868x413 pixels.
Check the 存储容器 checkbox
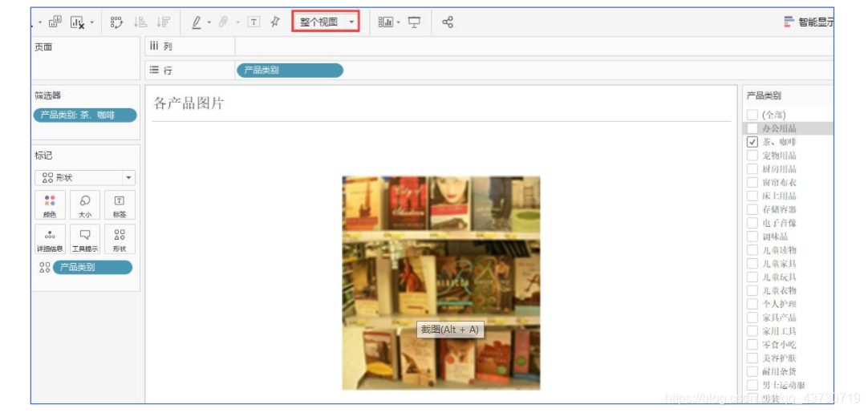coord(752,209)
